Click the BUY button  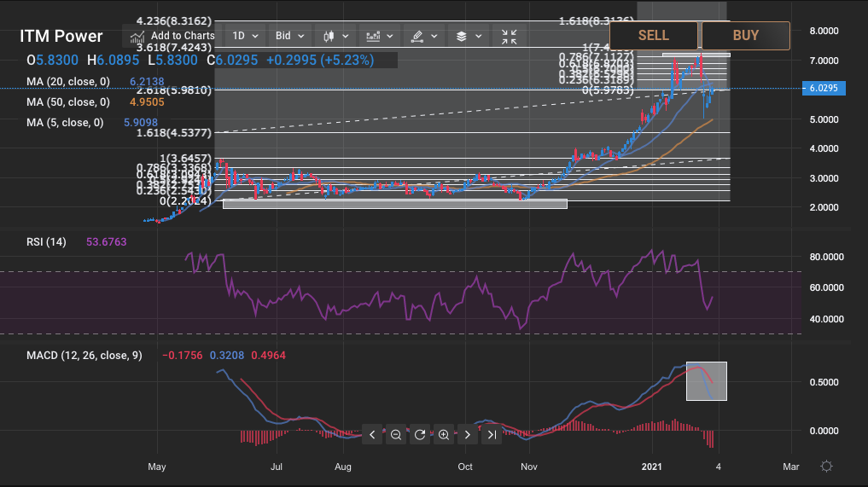(x=746, y=36)
